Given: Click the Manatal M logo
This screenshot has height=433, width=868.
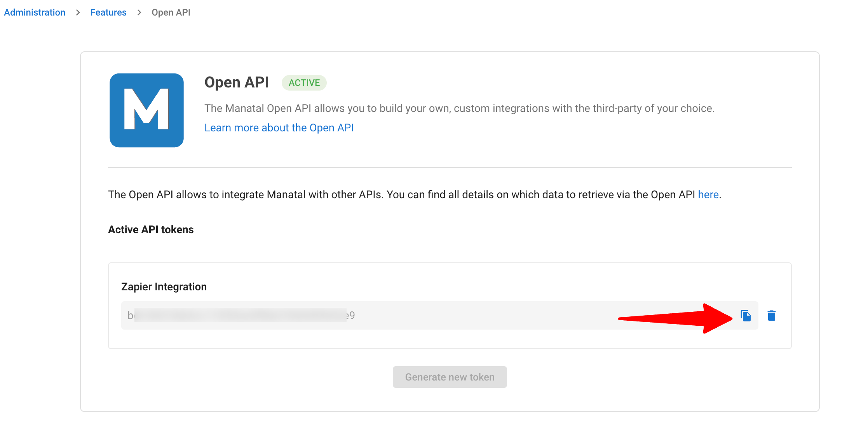Looking at the screenshot, I should pyautogui.click(x=146, y=110).
